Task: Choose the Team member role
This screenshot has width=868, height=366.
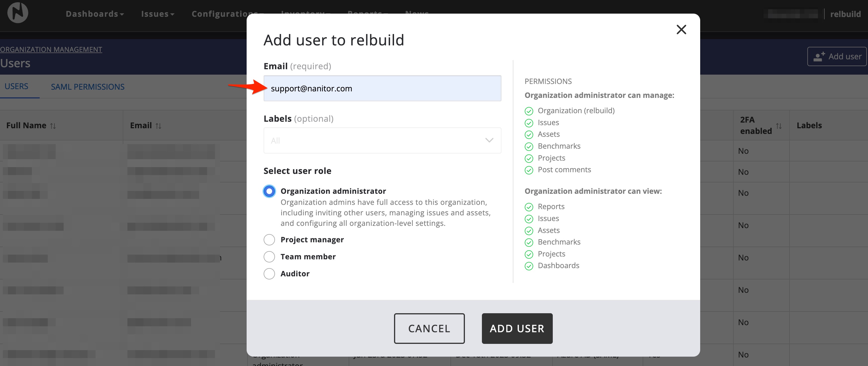Action: pyautogui.click(x=269, y=257)
